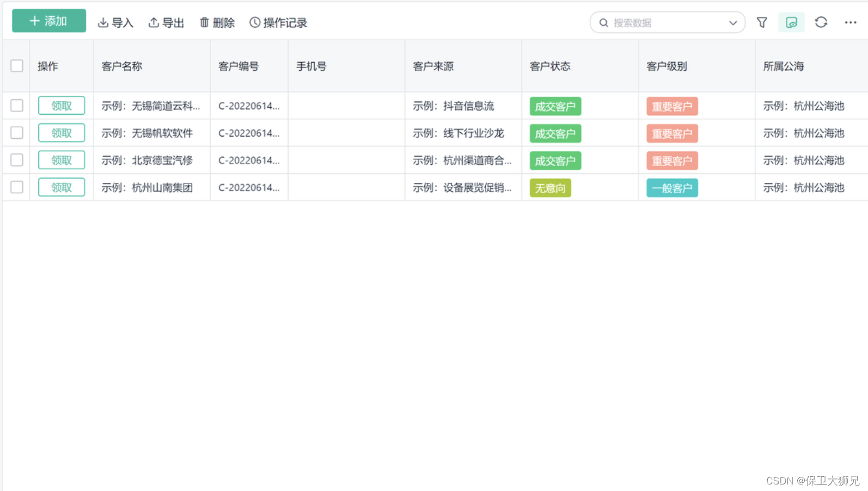Check the row checkbox for 杭州山南集团
The image size is (868, 491).
[x=17, y=187]
